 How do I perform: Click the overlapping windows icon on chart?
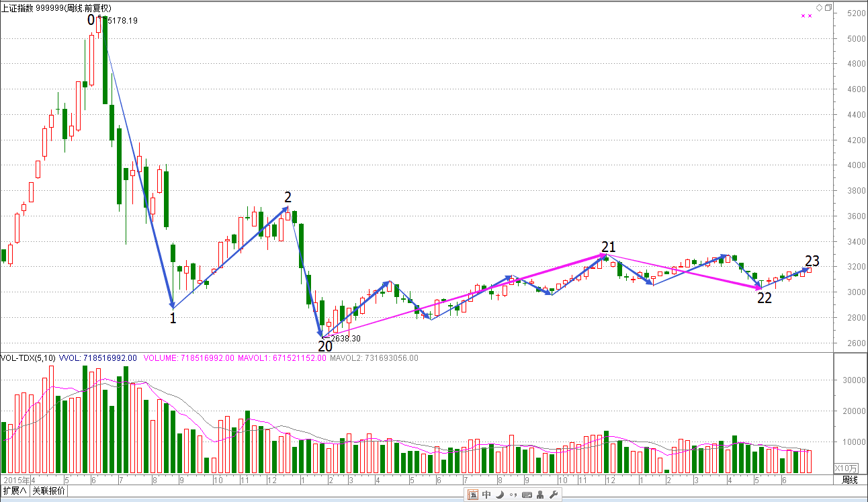click(x=828, y=7)
